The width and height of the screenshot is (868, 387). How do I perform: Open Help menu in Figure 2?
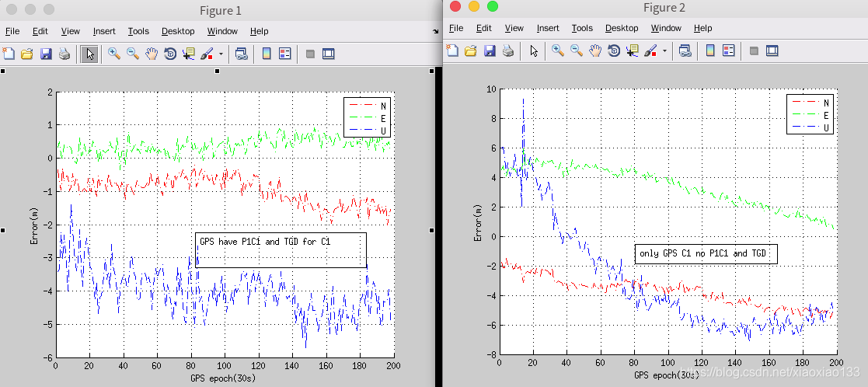[x=703, y=28]
